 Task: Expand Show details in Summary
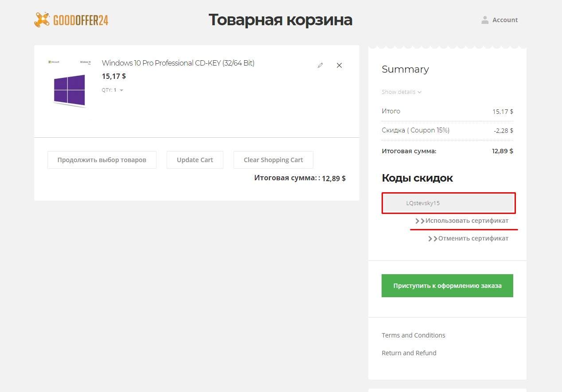coord(401,92)
